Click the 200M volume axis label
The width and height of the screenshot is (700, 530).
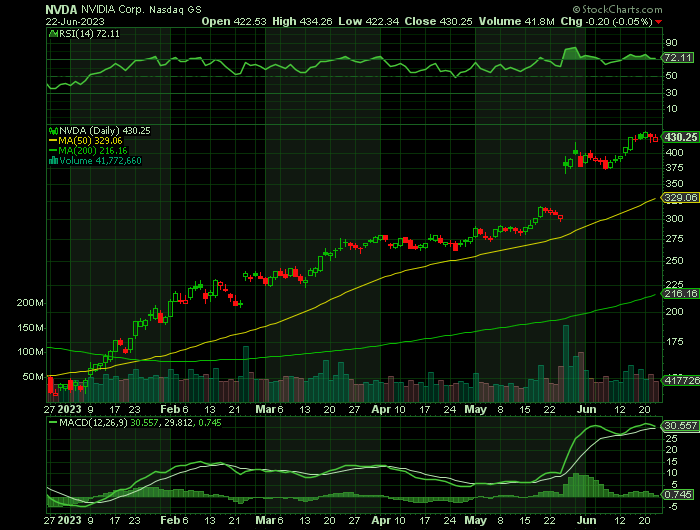tap(30, 303)
